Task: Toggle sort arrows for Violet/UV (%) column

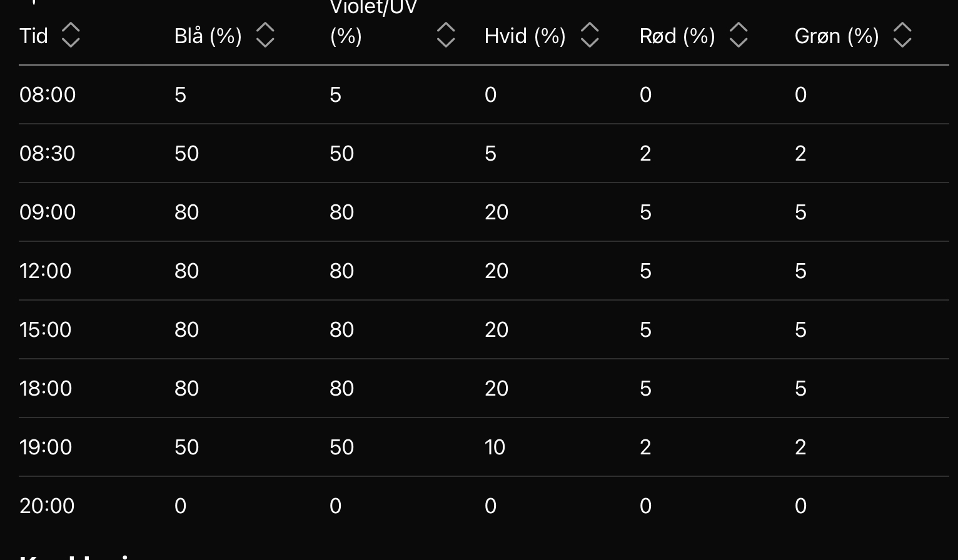Action: pyautogui.click(x=445, y=36)
